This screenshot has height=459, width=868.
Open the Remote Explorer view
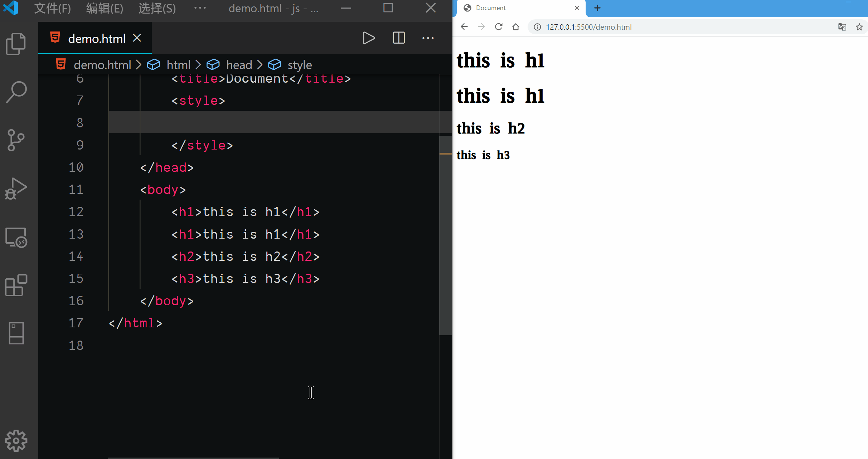click(x=16, y=237)
